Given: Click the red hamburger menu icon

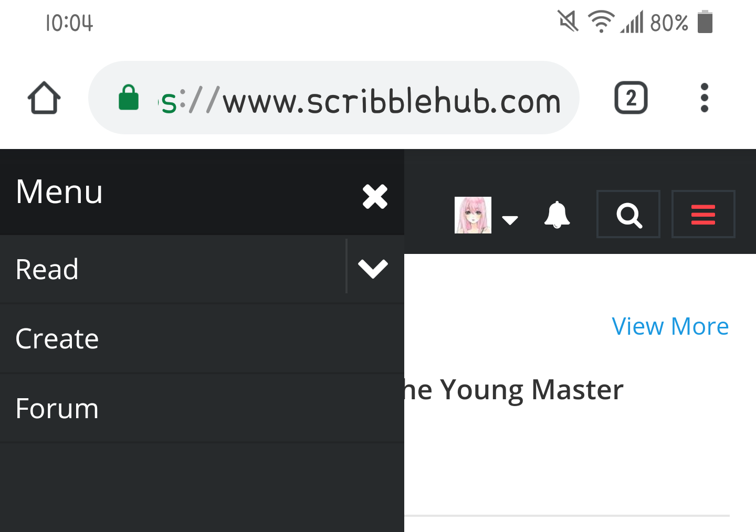Looking at the screenshot, I should click(703, 214).
